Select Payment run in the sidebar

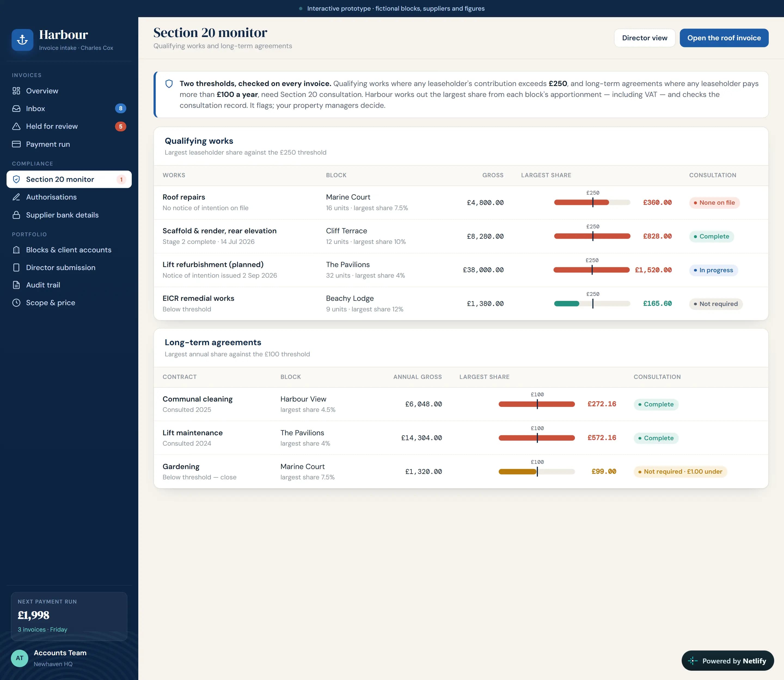click(69, 144)
